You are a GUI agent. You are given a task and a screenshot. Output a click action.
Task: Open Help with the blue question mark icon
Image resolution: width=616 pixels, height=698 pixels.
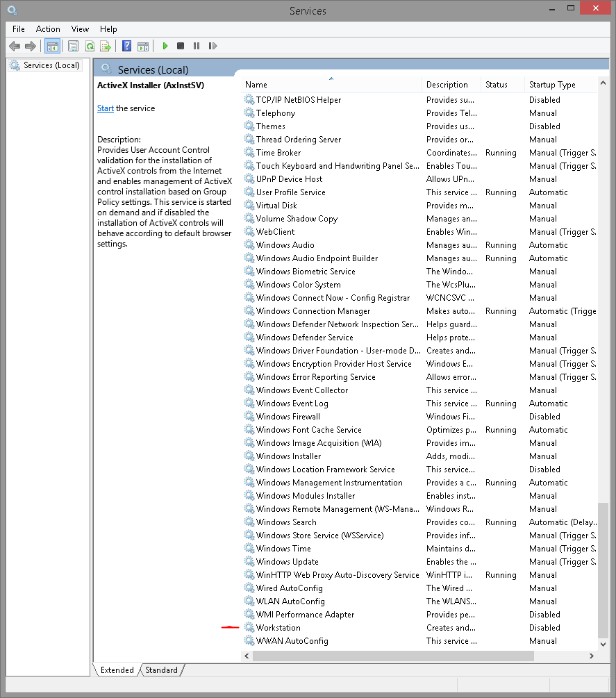(x=127, y=46)
